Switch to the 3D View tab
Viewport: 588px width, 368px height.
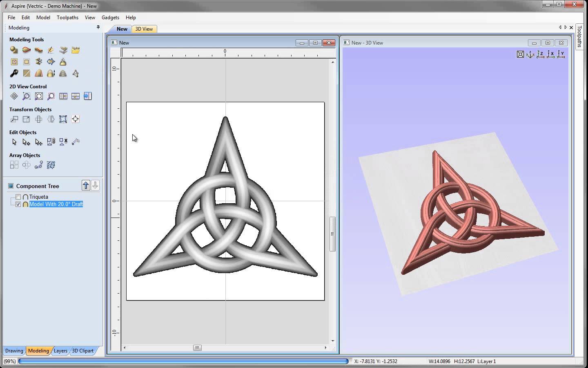(x=144, y=29)
